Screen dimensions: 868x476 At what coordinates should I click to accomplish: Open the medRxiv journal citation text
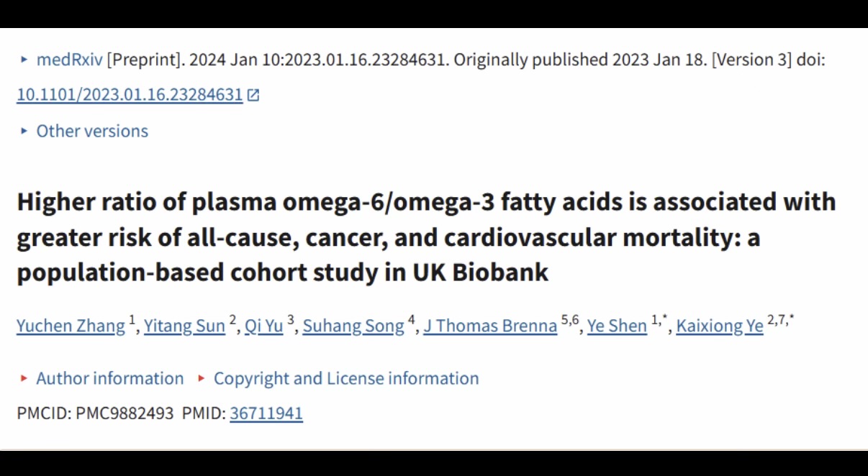click(x=71, y=60)
